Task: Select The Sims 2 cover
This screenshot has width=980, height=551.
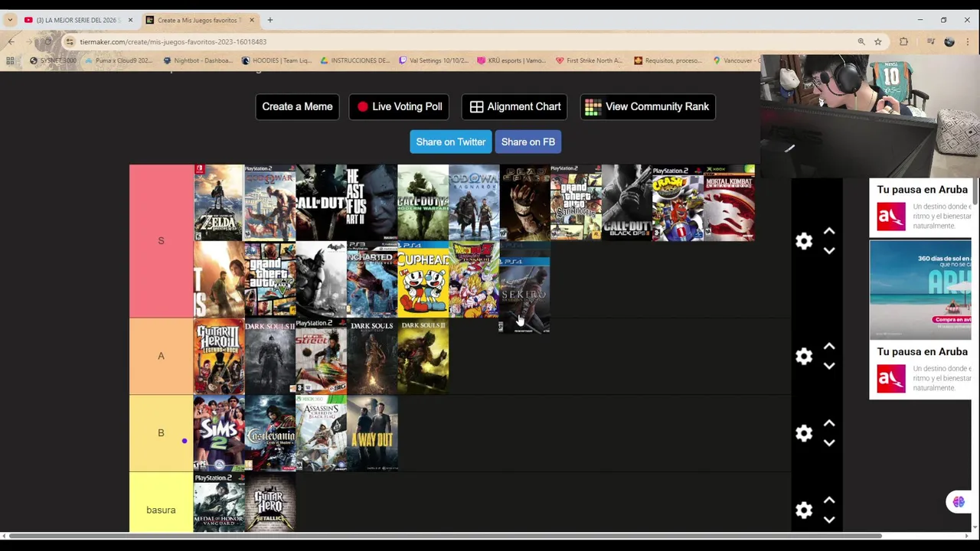Action: (x=219, y=433)
